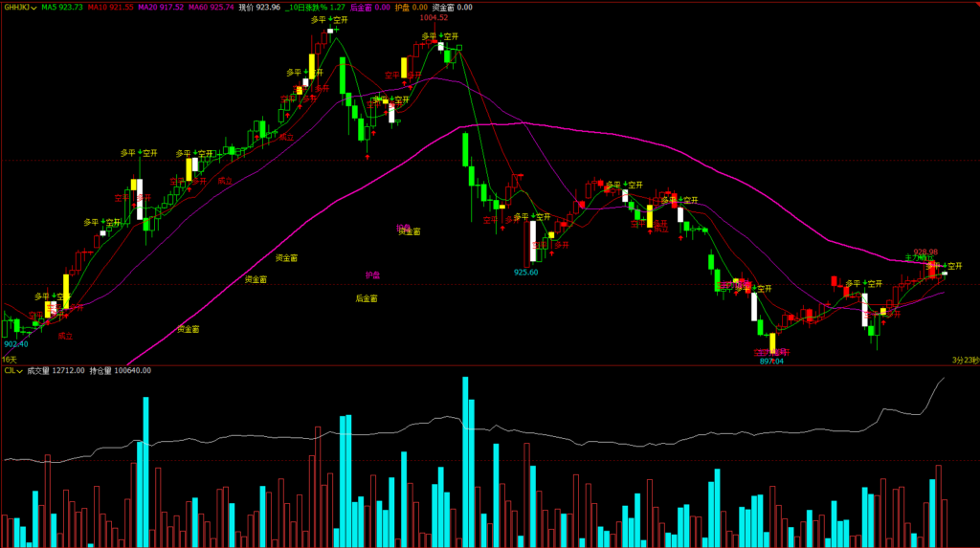Click the MA20 917.52 legend label
Viewport: 980px width, 548px height.
(x=160, y=7)
